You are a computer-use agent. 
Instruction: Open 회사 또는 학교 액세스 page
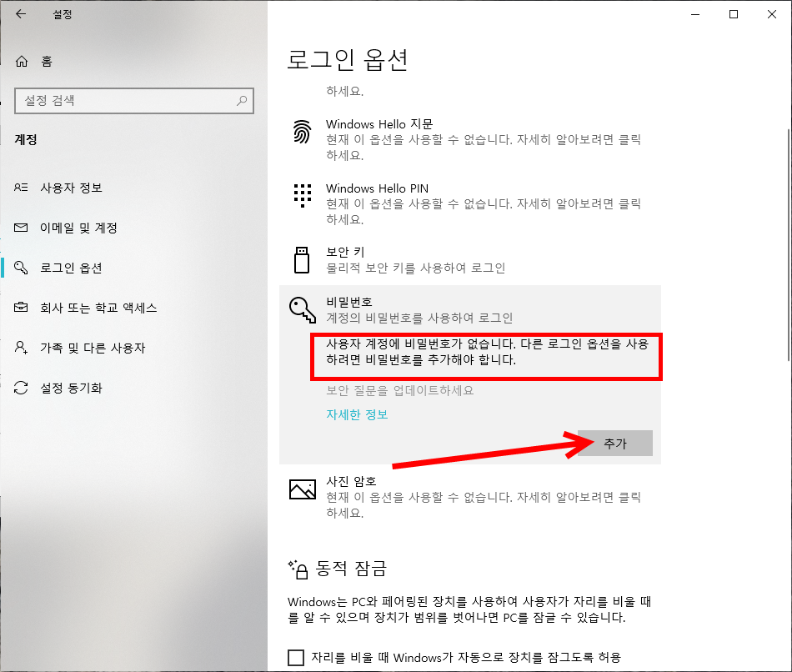pyautogui.click(x=98, y=308)
